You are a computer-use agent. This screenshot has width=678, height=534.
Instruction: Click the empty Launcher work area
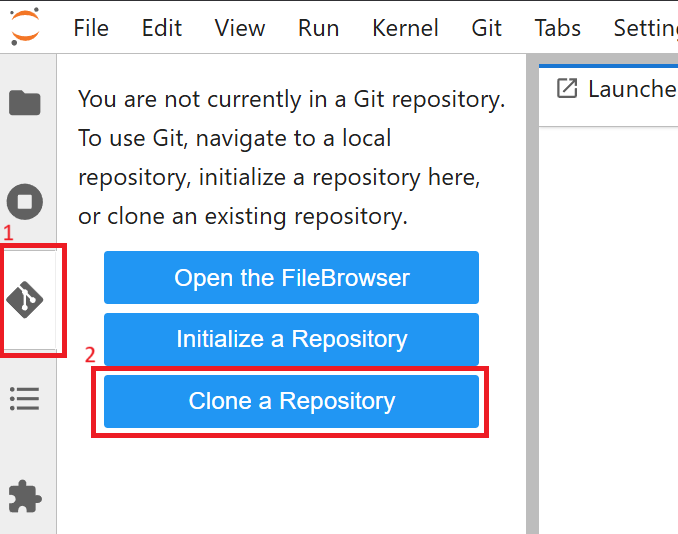tap(608, 330)
